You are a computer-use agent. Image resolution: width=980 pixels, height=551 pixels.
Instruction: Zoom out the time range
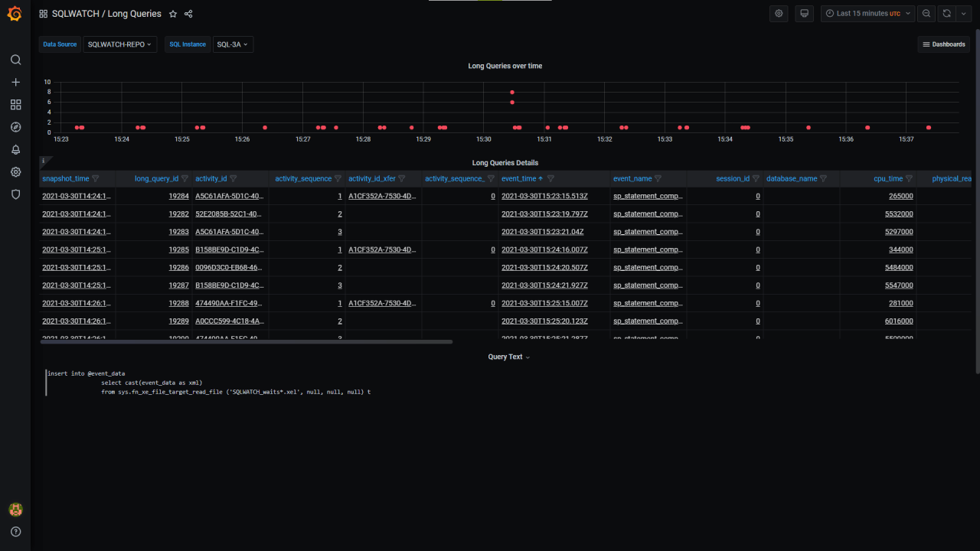click(926, 13)
